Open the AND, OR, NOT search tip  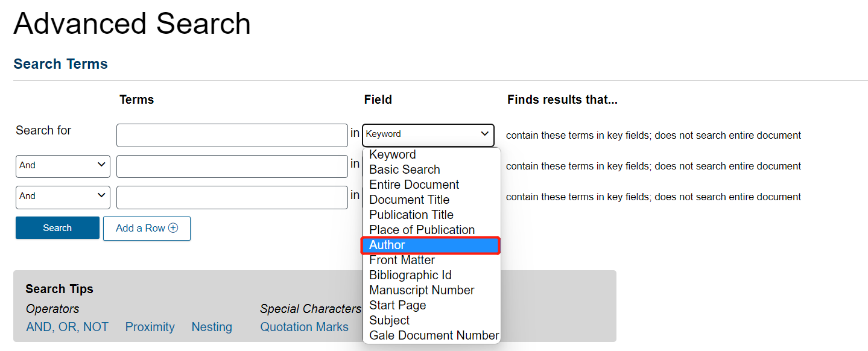pyautogui.click(x=68, y=327)
